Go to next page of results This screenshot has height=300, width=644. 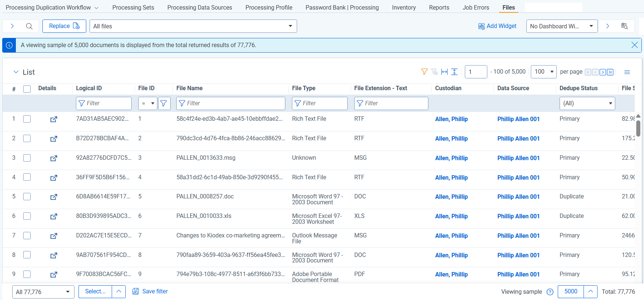tap(603, 72)
